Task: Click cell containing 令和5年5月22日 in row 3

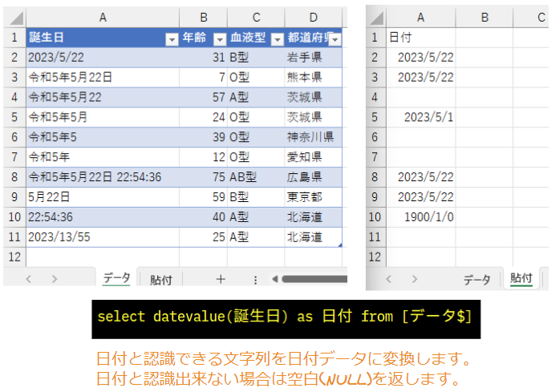Action: tap(103, 77)
